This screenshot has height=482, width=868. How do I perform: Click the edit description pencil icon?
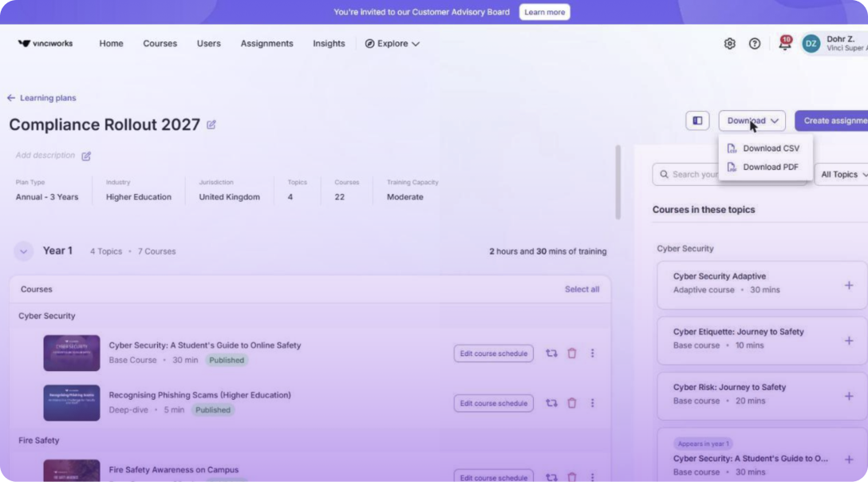click(86, 156)
